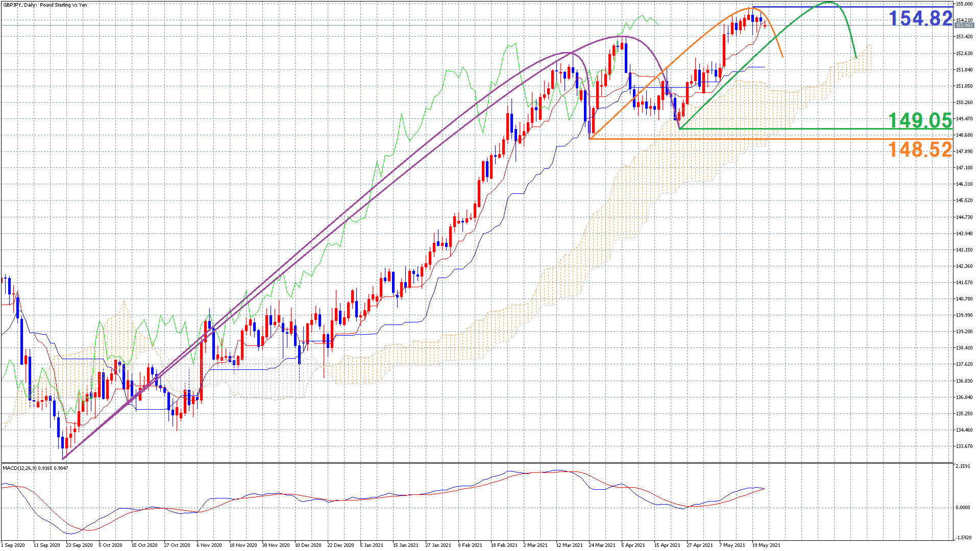Click the green 149.05 price label
The image size is (980, 551).
point(920,120)
